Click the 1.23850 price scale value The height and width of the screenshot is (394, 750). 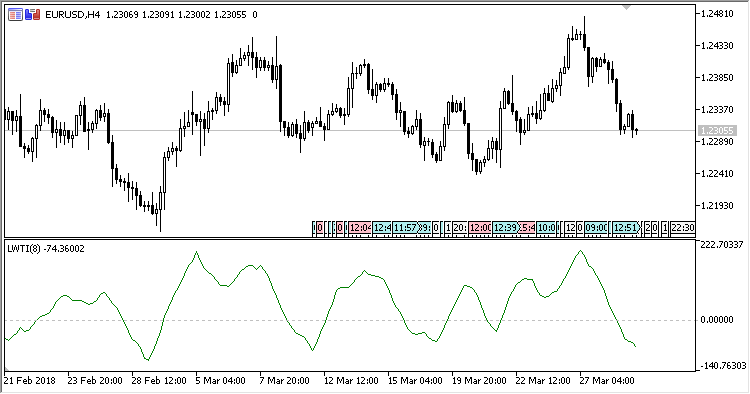point(717,78)
